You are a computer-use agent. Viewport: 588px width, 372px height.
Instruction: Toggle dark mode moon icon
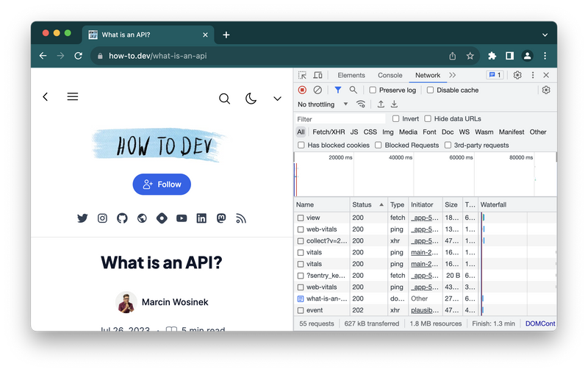[251, 98]
